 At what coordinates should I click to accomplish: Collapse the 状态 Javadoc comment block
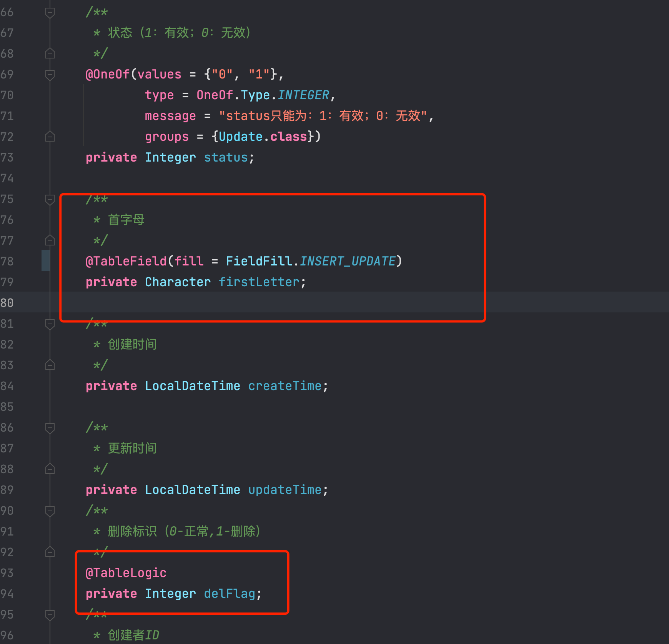coord(50,12)
